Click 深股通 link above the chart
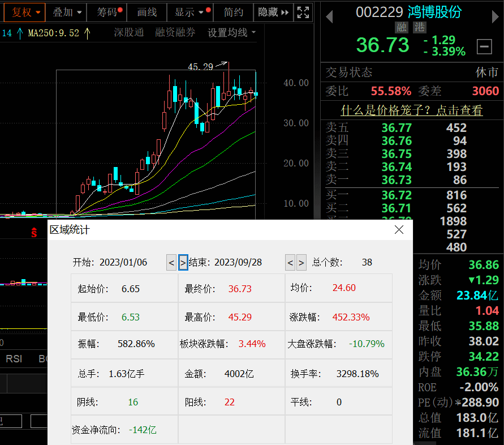 tap(129, 33)
